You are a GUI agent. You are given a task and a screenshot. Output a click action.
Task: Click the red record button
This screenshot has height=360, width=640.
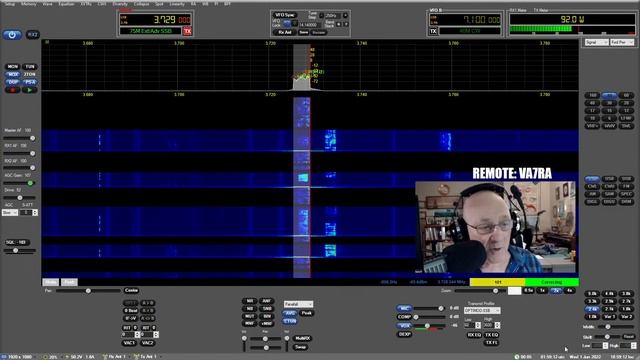13,90
